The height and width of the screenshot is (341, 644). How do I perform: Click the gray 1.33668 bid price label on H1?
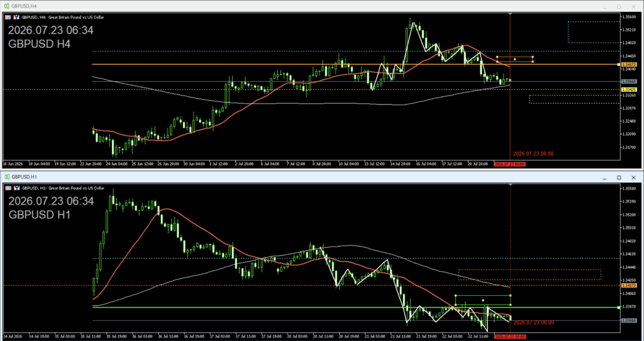[629, 320]
